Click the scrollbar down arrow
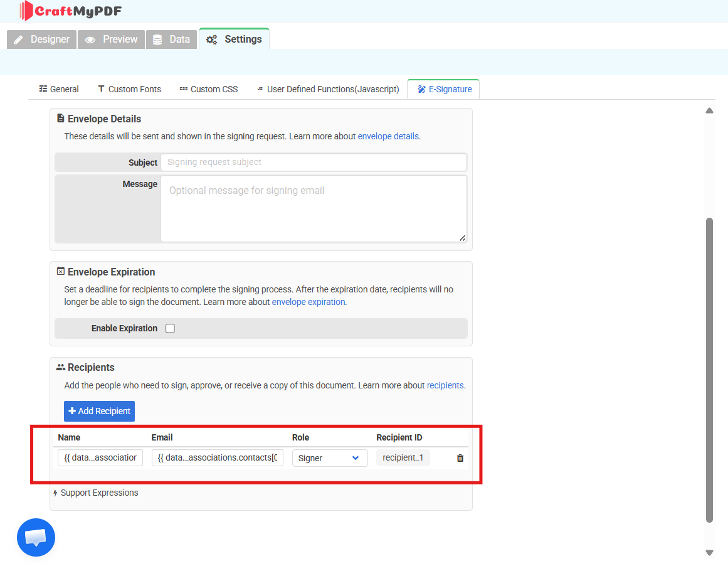The image size is (728, 566). [x=709, y=553]
